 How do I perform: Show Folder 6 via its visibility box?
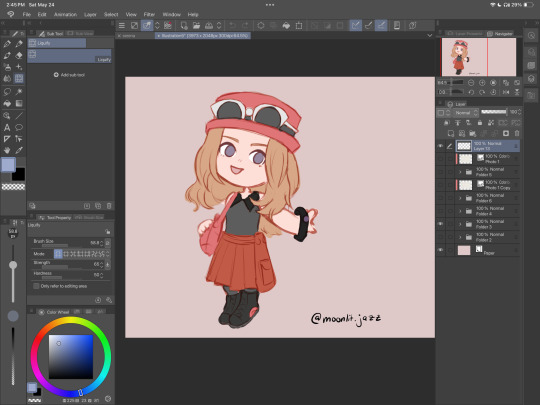[x=440, y=198]
